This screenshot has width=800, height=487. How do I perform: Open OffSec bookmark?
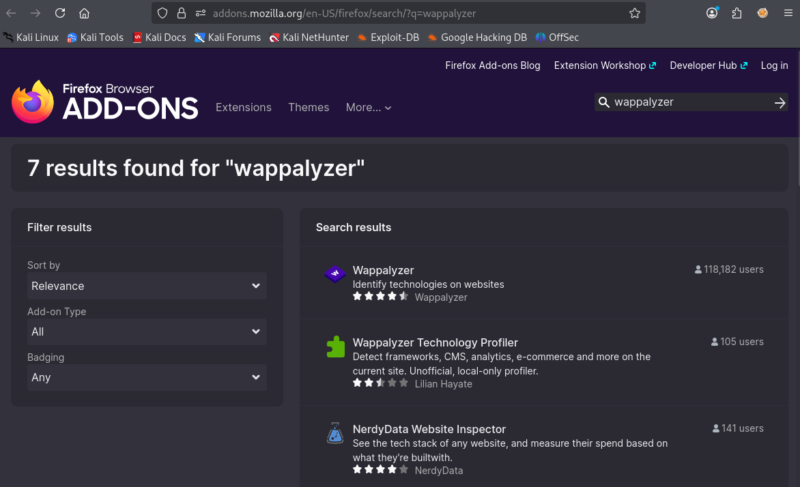pyautogui.click(x=557, y=37)
